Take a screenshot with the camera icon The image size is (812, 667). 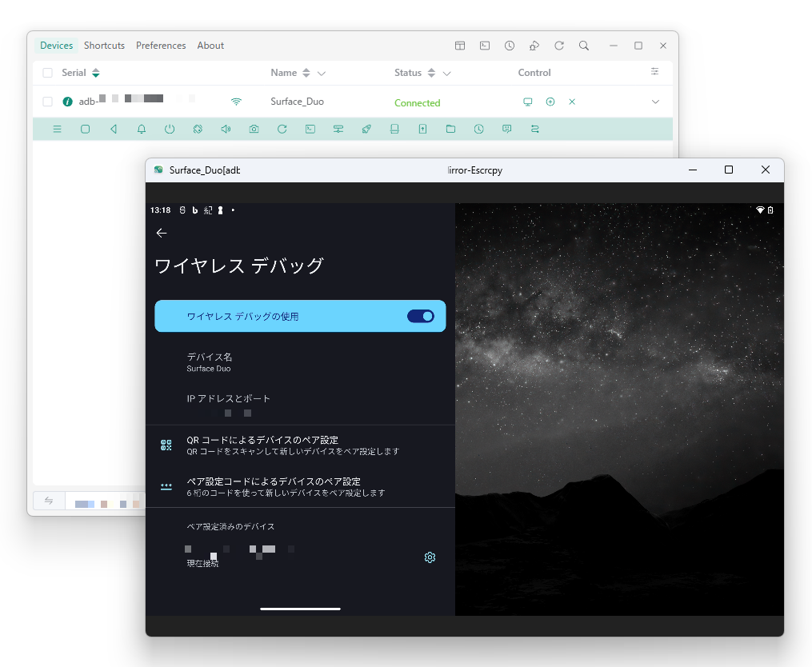point(254,129)
